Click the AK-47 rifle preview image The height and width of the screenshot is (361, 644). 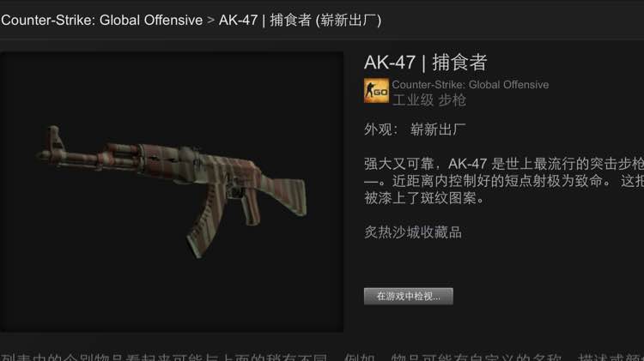172,191
